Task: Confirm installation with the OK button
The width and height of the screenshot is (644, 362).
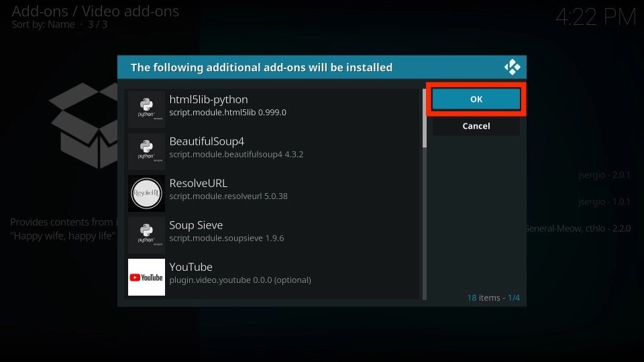Action: point(476,99)
